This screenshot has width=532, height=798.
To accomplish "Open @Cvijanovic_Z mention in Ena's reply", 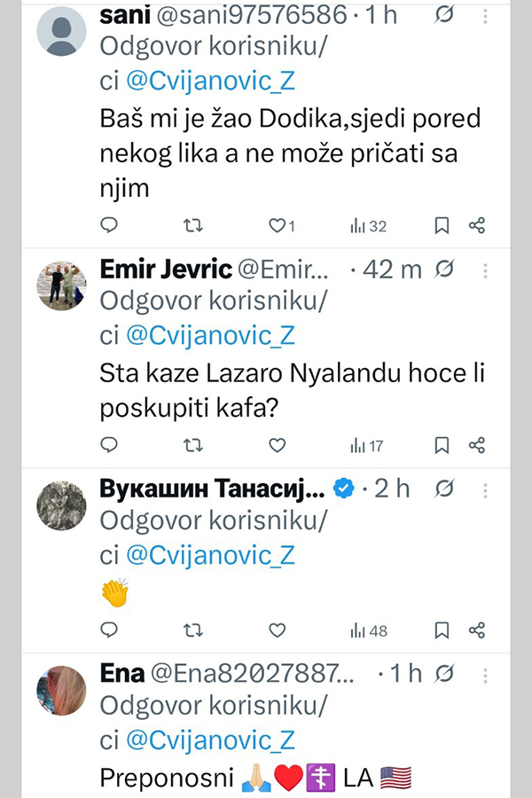I will 210,739.
